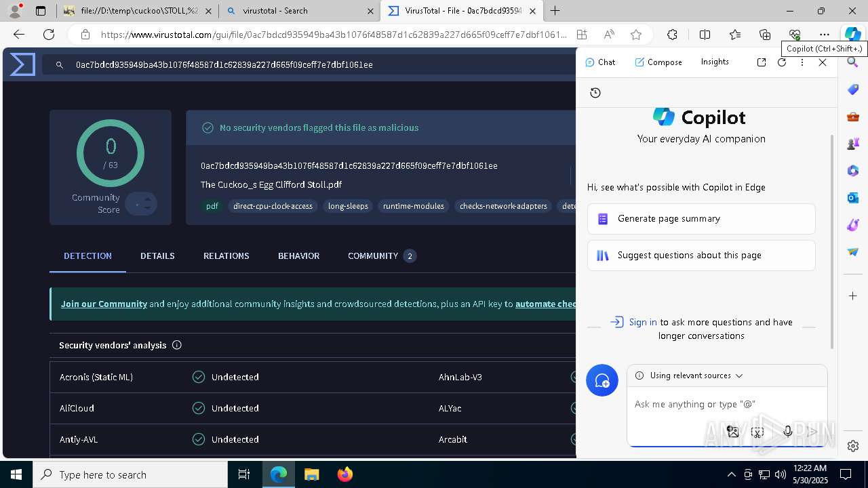Click the search magnifier in VirusTotal bar

60,64
